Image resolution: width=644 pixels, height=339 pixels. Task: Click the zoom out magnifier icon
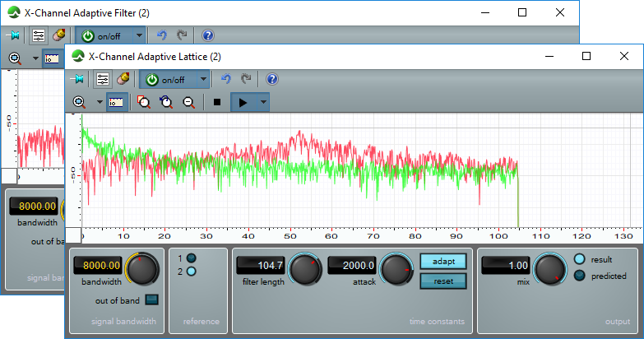[188, 102]
